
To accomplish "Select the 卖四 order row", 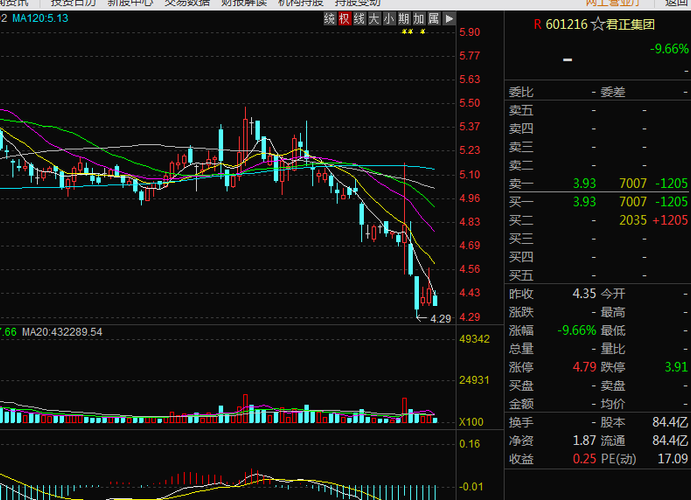I will [598, 129].
